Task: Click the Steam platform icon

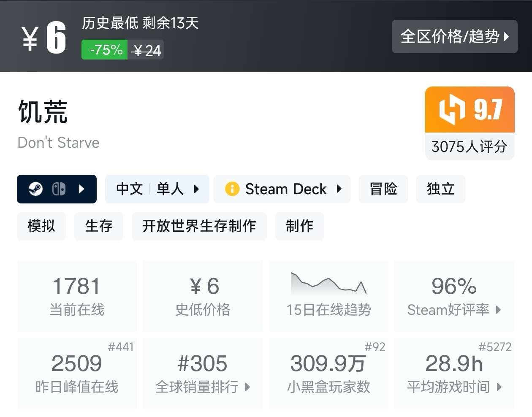Action: pyautogui.click(x=35, y=189)
